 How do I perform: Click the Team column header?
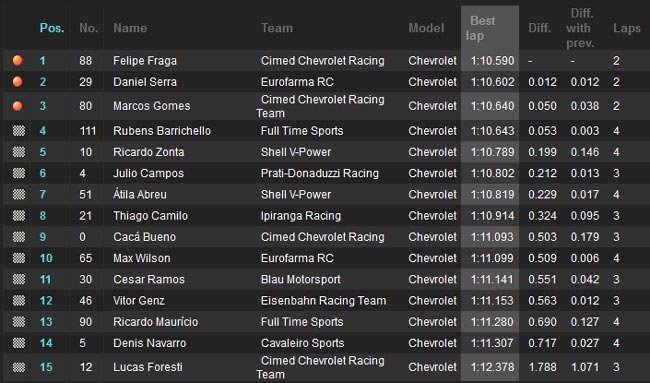[x=277, y=28]
